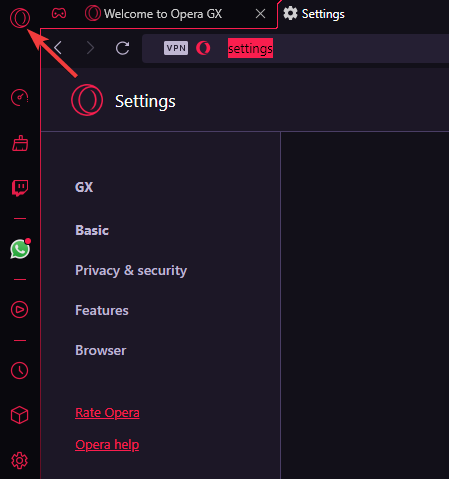Open GX Control speedometer panel
Viewport: 449px width, 479px height.
point(20,98)
